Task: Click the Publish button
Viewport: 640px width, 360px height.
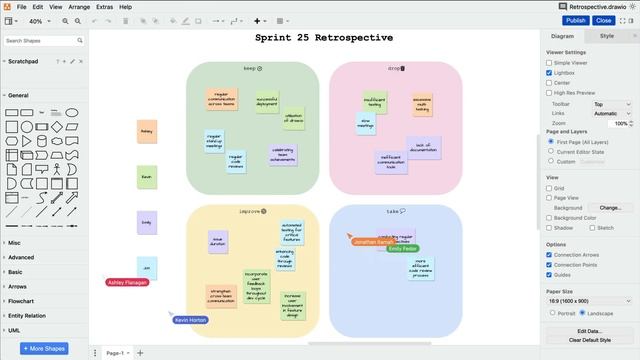Action: click(576, 20)
